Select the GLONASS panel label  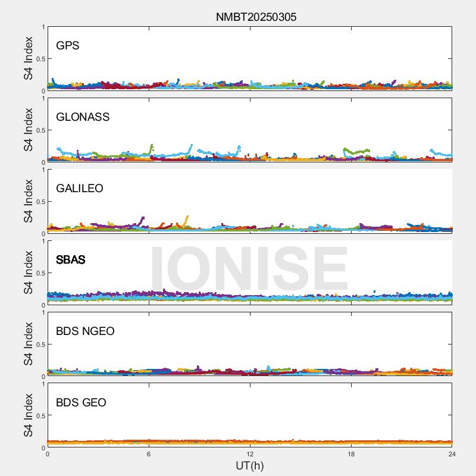(83, 117)
